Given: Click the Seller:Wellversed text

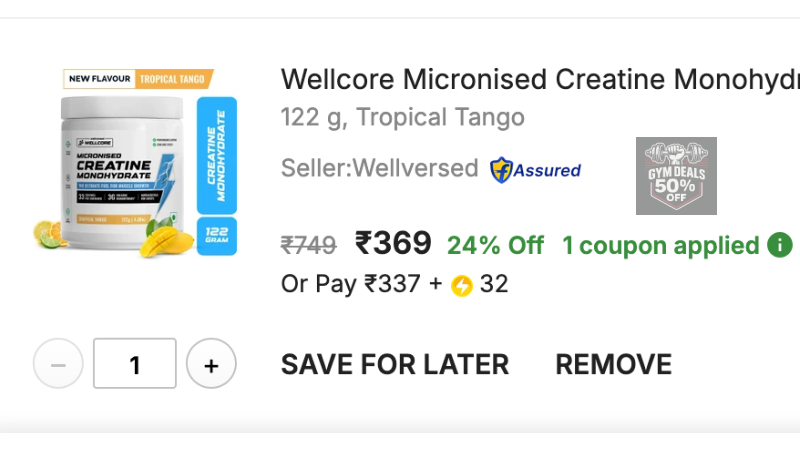Looking at the screenshot, I should (379, 168).
